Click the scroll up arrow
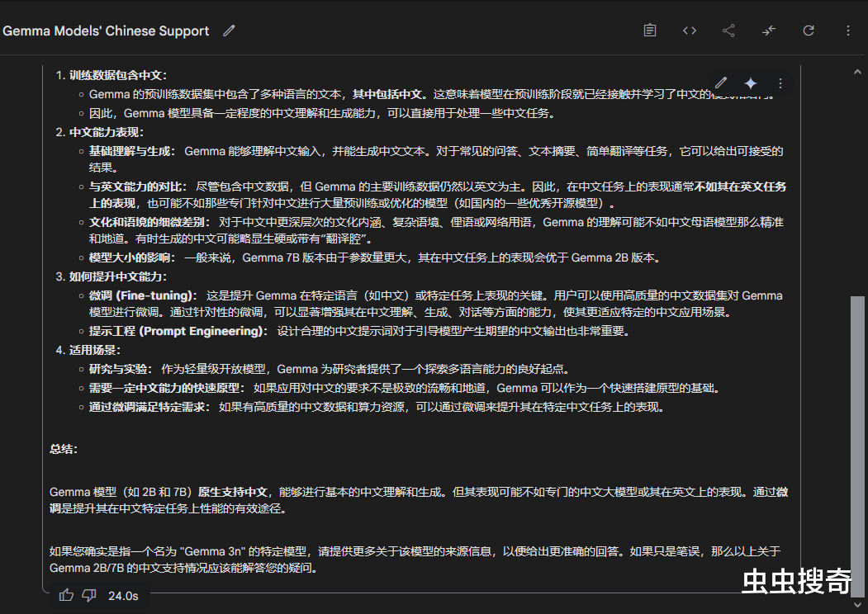Screen dimensions: 868x614 857,72
